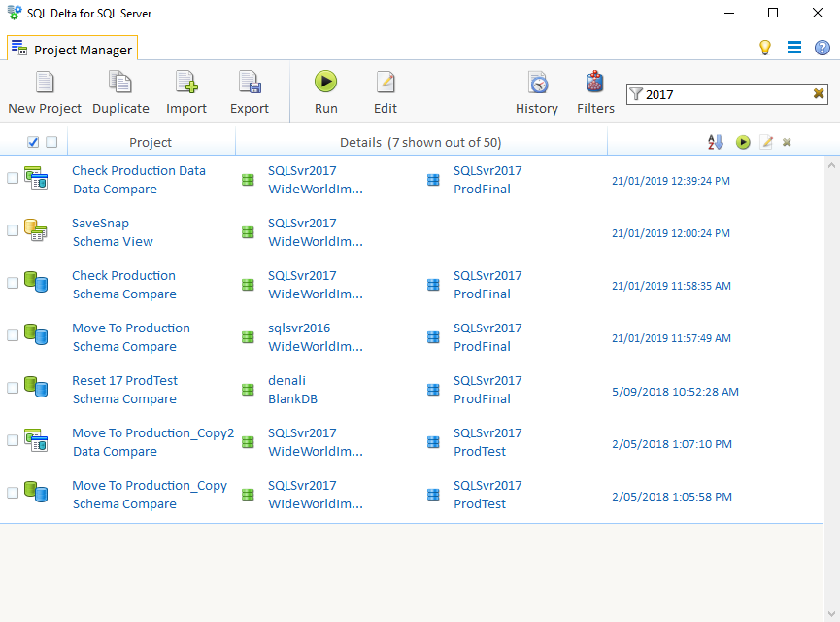Image resolution: width=840 pixels, height=622 pixels.
Task: Tick checkbox for SaveSnap project
Action: click(13, 230)
